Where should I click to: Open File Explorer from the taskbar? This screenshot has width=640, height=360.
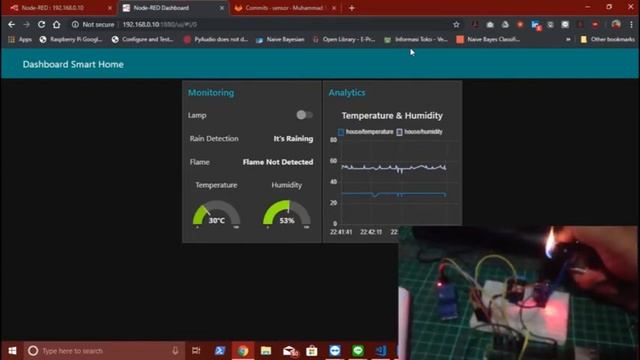[x=266, y=351]
